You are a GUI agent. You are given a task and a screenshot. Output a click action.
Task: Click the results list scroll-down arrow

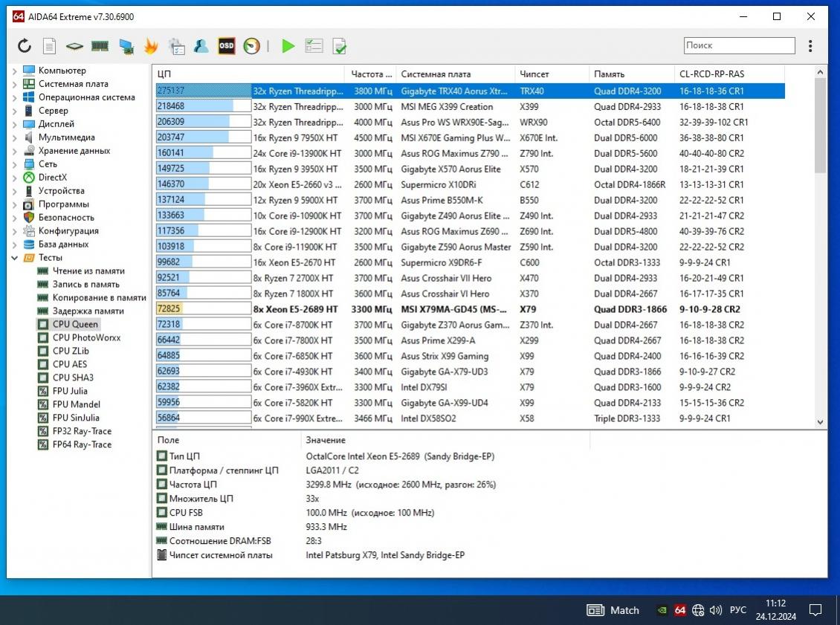click(821, 421)
